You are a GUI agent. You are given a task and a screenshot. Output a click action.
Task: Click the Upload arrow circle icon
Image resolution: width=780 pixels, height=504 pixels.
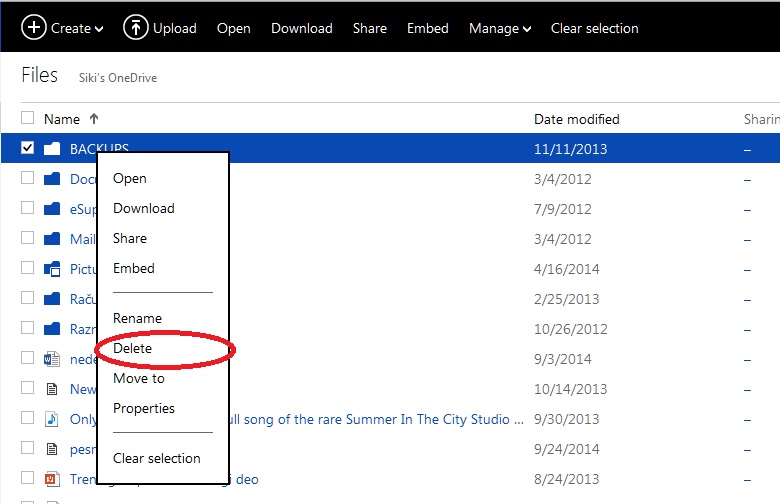pyautogui.click(x=135, y=27)
